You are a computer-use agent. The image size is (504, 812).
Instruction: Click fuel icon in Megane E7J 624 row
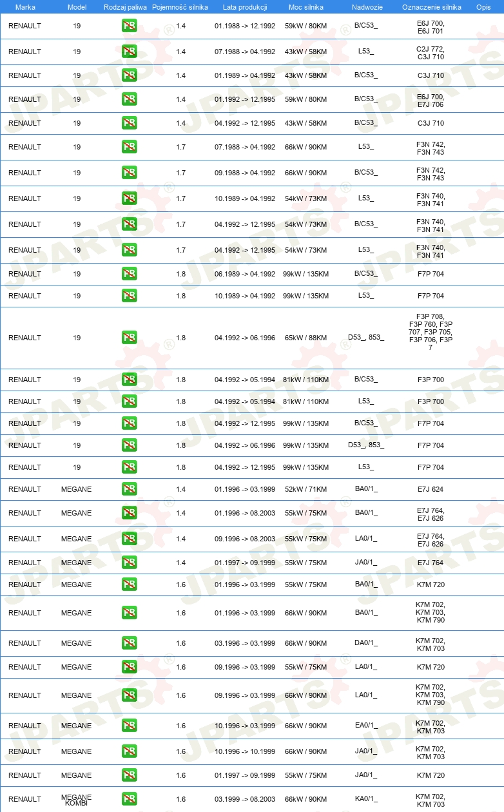[129, 489]
